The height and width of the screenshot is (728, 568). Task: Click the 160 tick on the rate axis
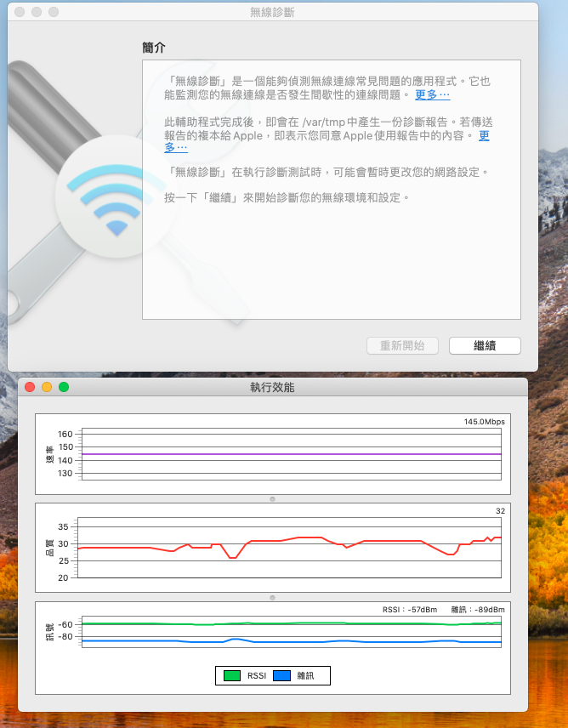(x=65, y=434)
